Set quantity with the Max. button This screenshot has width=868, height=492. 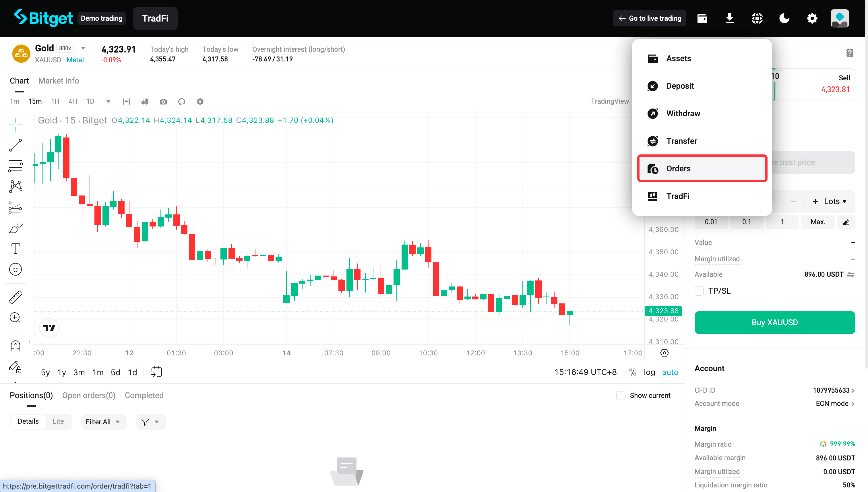818,222
